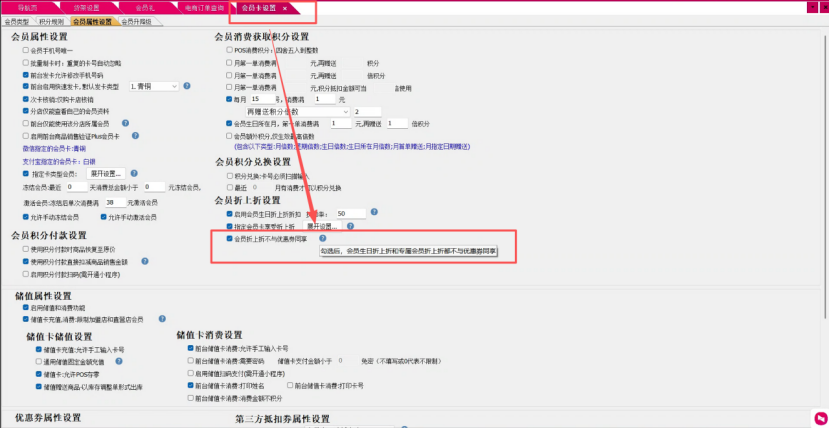This screenshot has width=829, height=428.
Task: Select 会员属性设置 sub-tab
Action: pos(93,22)
